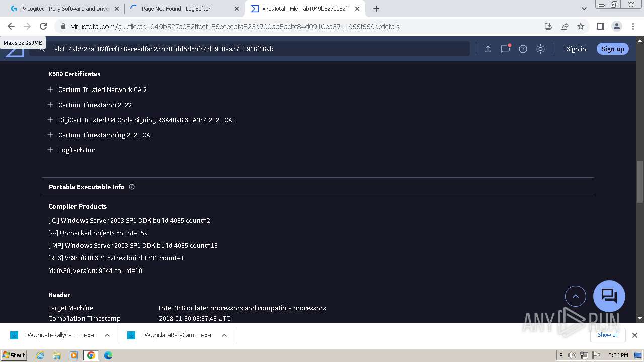
Task: Open the chat bubble widget
Action: tap(609, 296)
